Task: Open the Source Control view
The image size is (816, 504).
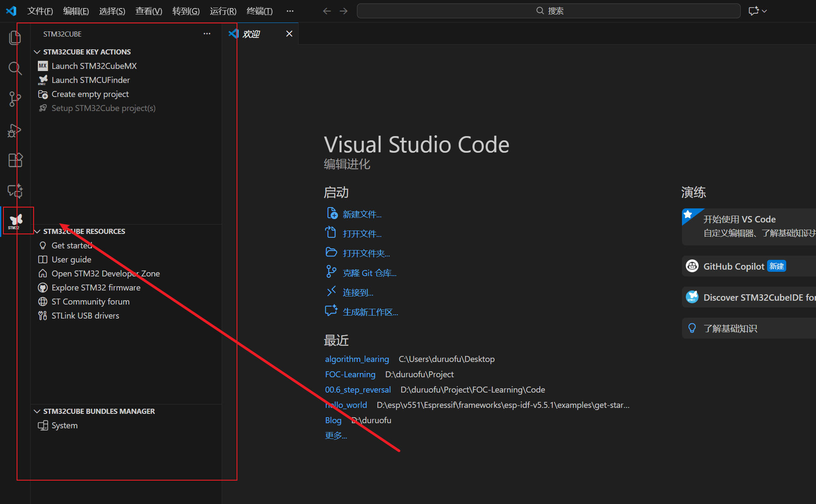Action: 15,99
